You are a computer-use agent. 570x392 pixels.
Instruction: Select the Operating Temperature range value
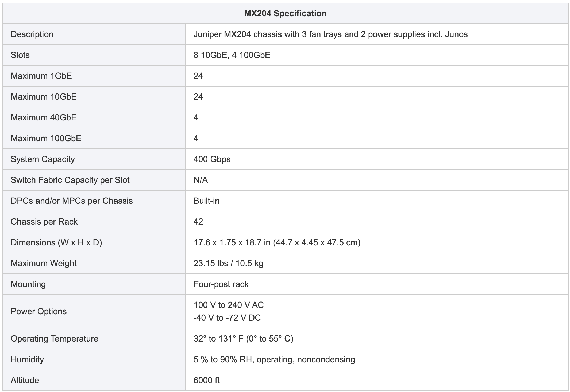[x=243, y=339]
